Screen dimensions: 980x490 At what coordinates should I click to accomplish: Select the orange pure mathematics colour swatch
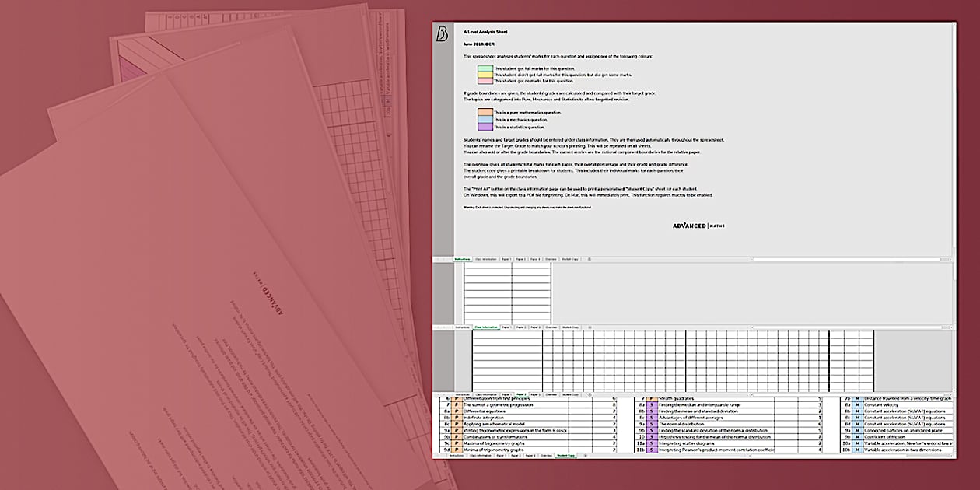[x=485, y=113]
